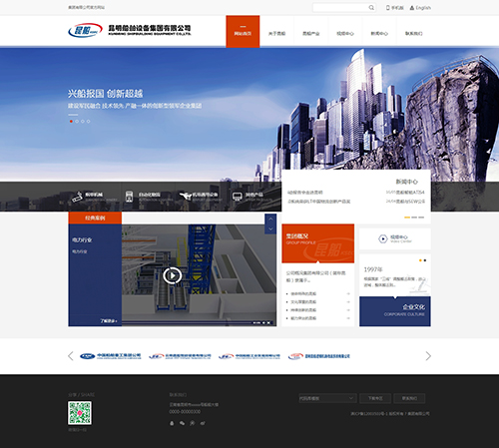Click the top search input field
Image resolution: width=499 pixels, height=448 pixels.
pyautogui.click(x=340, y=8)
